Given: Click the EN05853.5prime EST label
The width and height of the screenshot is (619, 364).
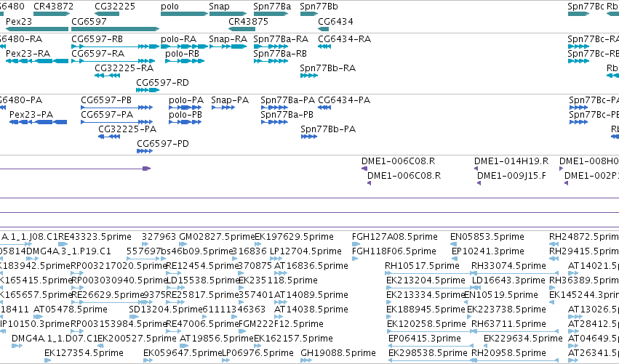Looking at the screenshot, I should (x=487, y=237).
